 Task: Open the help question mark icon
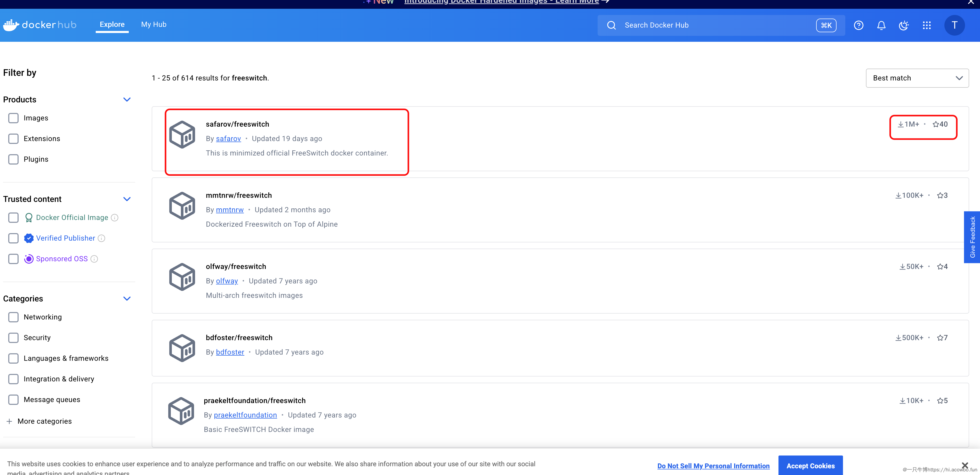click(x=858, y=25)
